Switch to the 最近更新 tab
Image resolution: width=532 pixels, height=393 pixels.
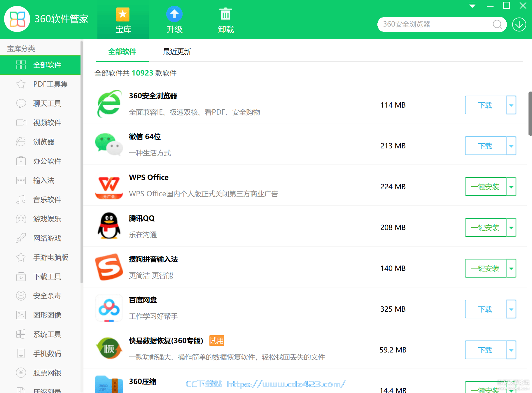[x=177, y=52]
